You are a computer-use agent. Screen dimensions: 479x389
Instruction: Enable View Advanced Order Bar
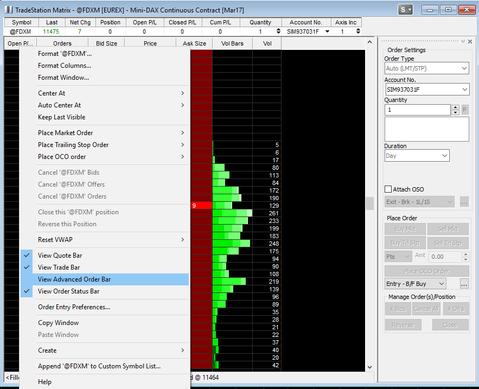click(104, 279)
